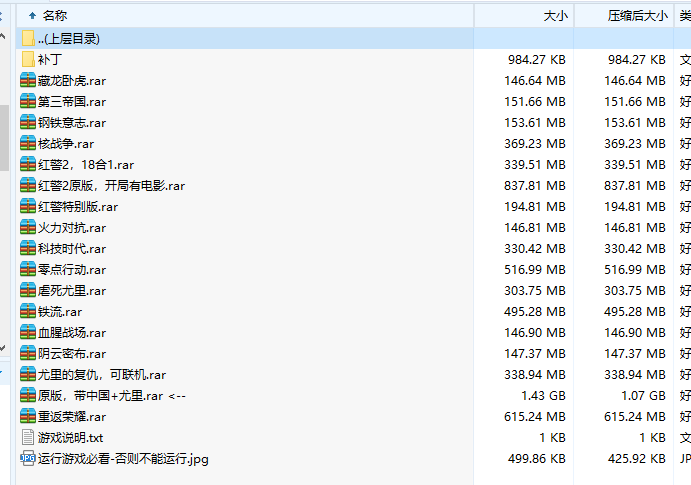Select file name 核战争.rar
691x485 pixels.
pos(66,144)
